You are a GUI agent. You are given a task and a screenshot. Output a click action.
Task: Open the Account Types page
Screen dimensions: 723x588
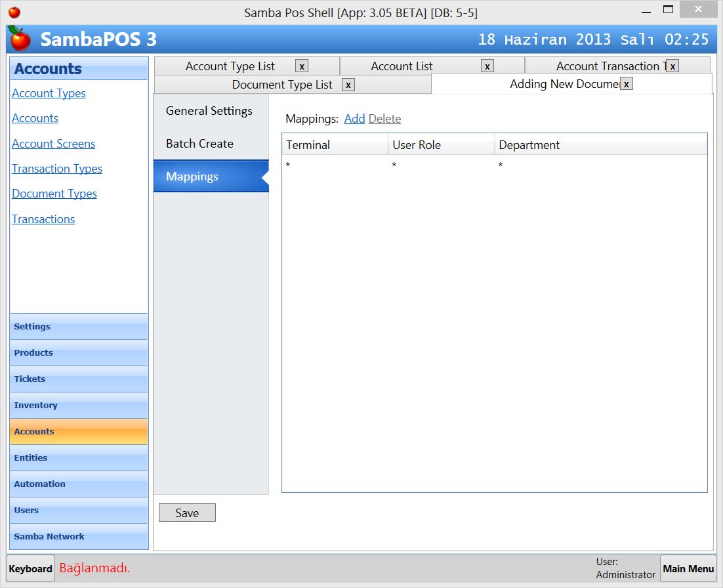pos(49,93)
